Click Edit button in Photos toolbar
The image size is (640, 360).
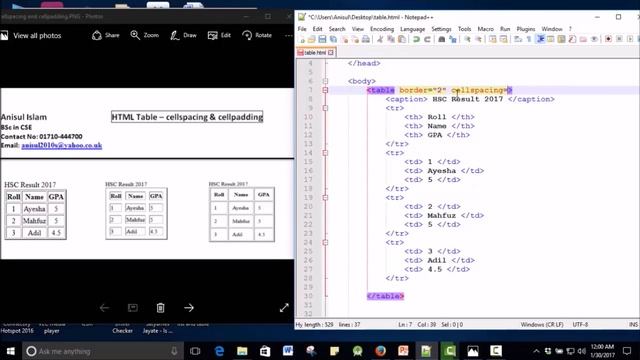coord(219,35)
